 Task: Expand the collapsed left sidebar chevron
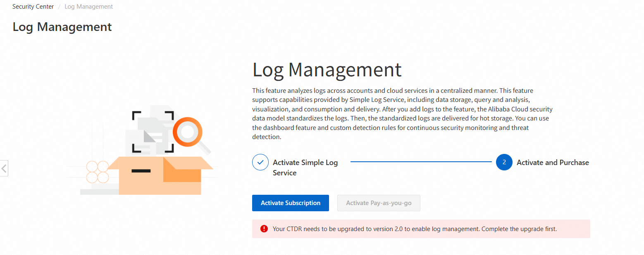[x=4, y=168]
